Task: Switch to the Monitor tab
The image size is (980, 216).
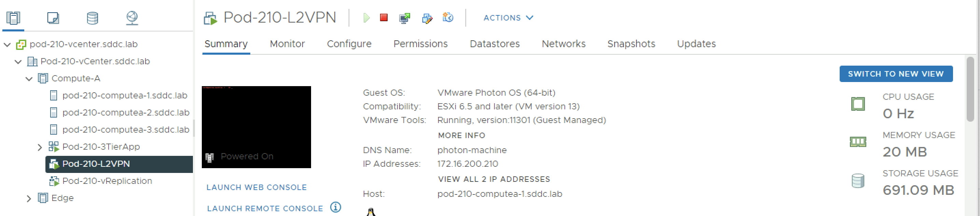Action: click(x=287, y=44)
